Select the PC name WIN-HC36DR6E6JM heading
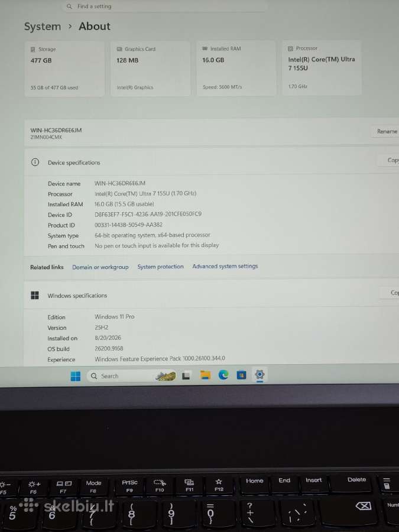399x532 pixels. click(56, 130)
